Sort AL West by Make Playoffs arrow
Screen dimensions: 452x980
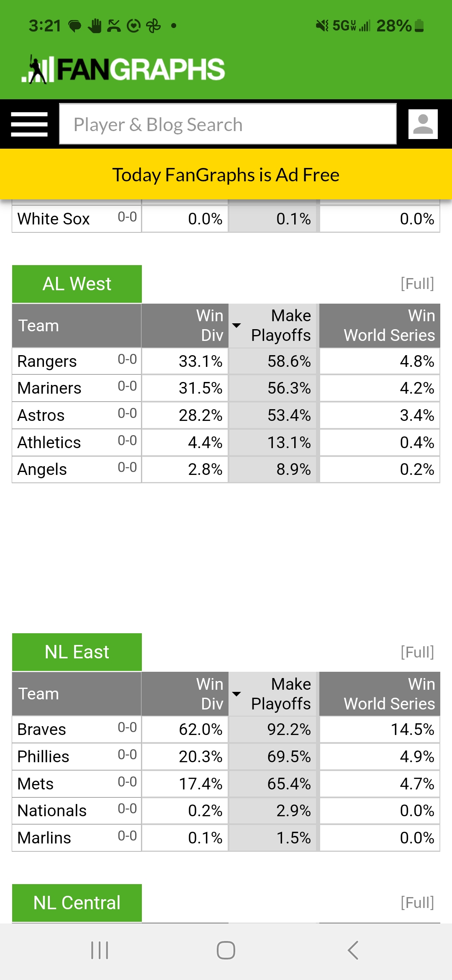pos(236,325)
